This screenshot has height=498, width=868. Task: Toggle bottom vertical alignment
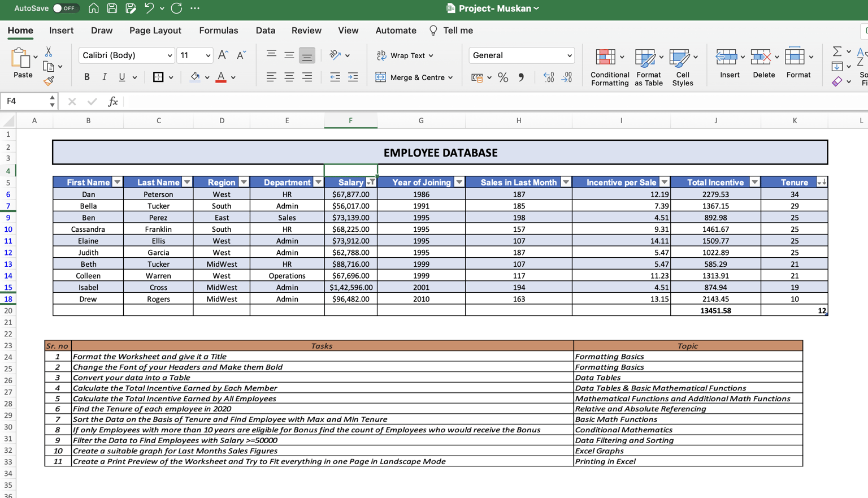click(307, 55)
